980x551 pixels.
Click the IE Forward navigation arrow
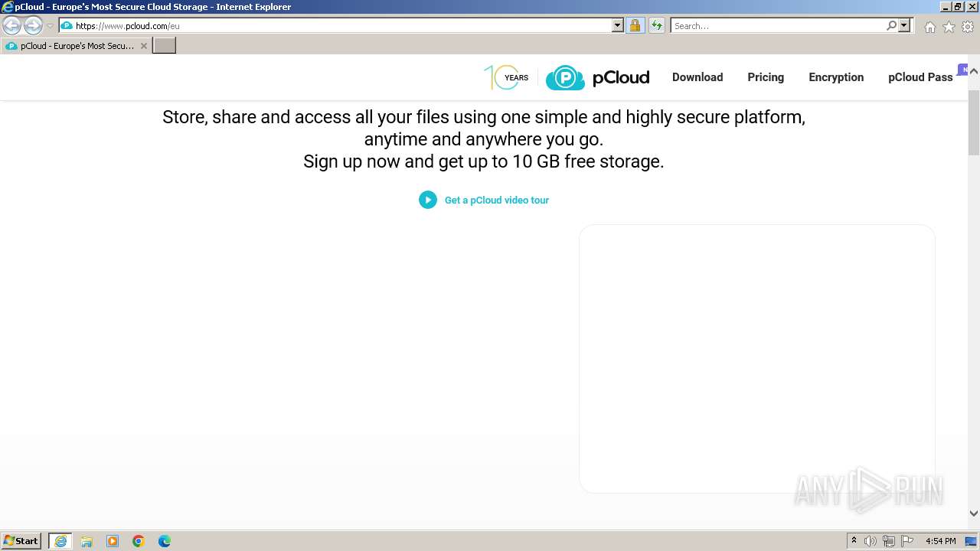click(33, 26)
